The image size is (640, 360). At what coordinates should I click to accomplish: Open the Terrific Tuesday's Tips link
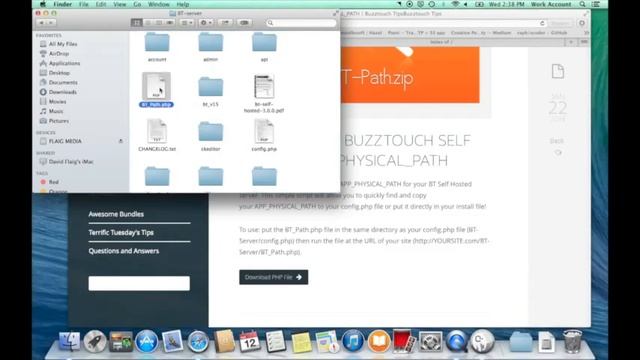pos(121,232)
